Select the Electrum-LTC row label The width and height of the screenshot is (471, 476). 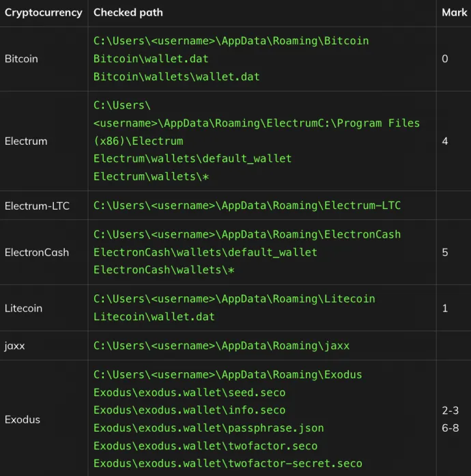[x=37, y=206]
